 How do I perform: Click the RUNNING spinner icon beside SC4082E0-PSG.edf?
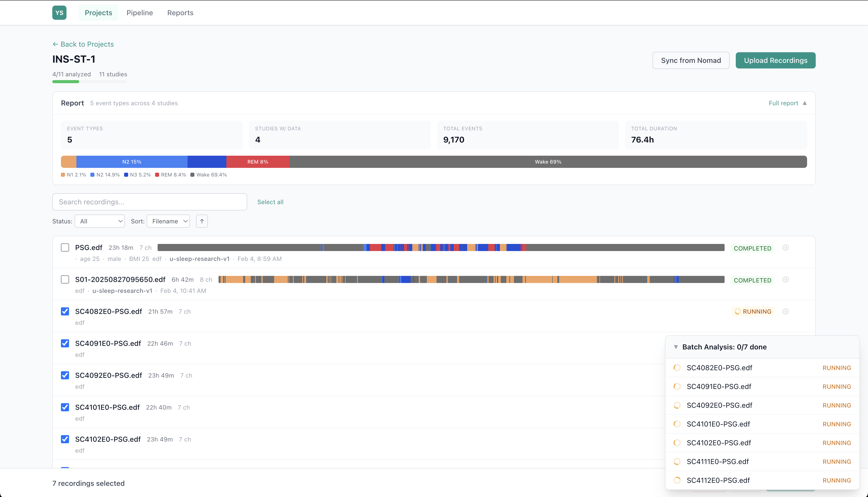pos(738,311)
